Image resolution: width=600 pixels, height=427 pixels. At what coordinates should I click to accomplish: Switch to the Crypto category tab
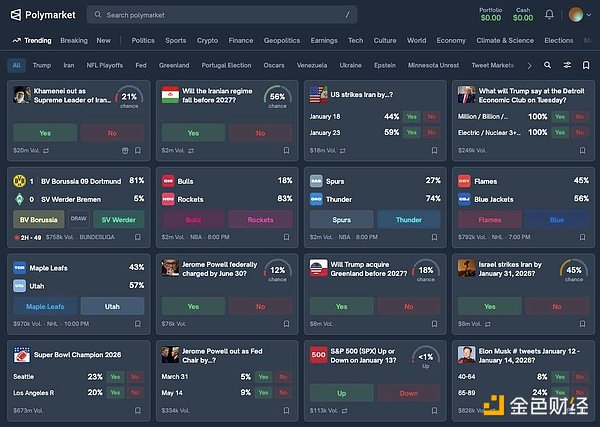click(207, 41)
